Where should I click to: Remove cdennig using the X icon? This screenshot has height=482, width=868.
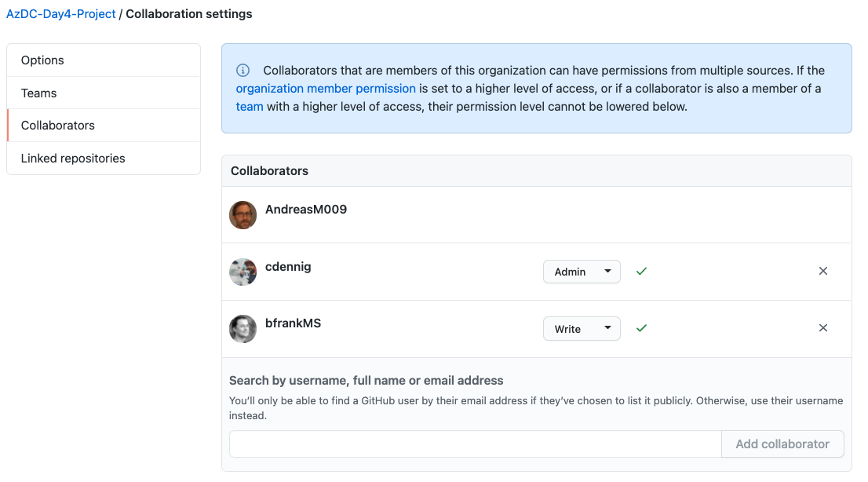pos(822,270)
